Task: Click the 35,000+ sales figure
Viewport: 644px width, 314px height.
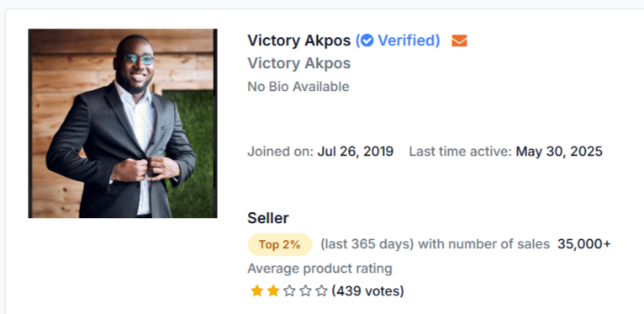Action: pos(584,244)
